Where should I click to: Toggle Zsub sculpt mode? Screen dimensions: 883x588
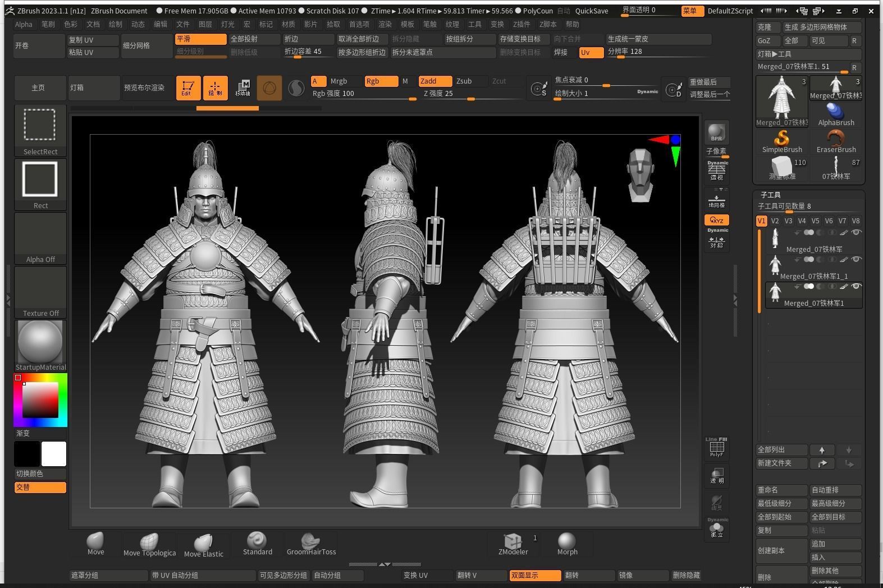[470, 81]
